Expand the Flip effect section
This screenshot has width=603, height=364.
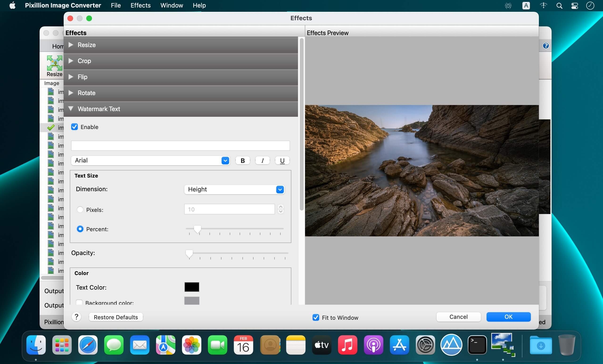[181, 77]
